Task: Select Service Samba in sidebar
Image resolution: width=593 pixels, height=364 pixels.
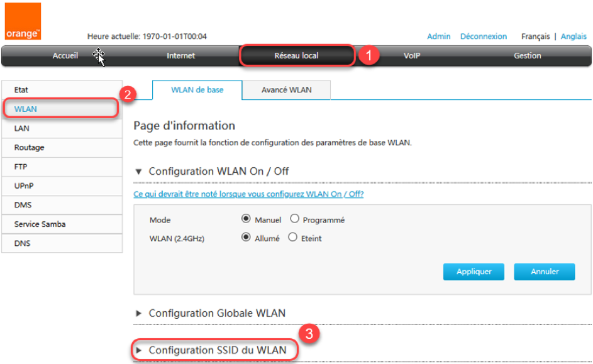Action: (x=40, y=224)
